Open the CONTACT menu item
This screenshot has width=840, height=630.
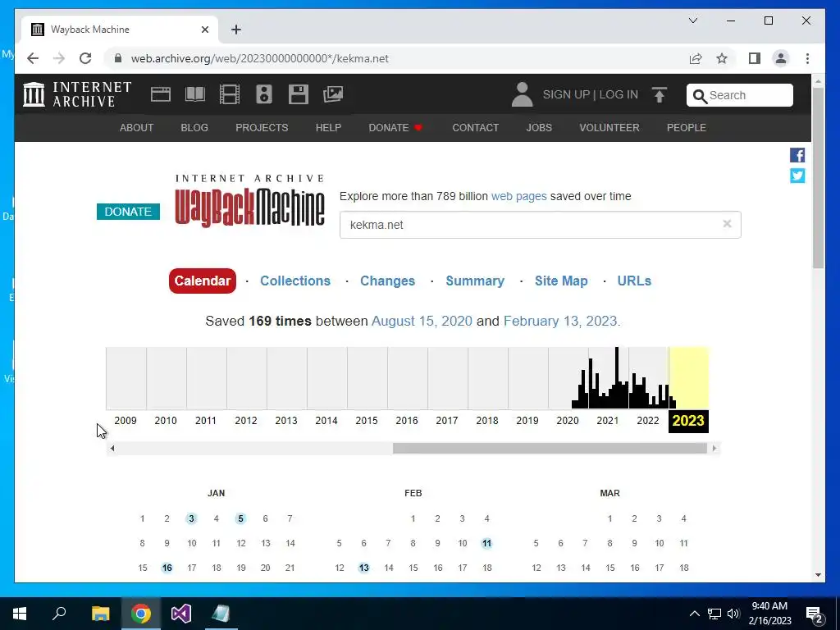click(x=475, y=127)
